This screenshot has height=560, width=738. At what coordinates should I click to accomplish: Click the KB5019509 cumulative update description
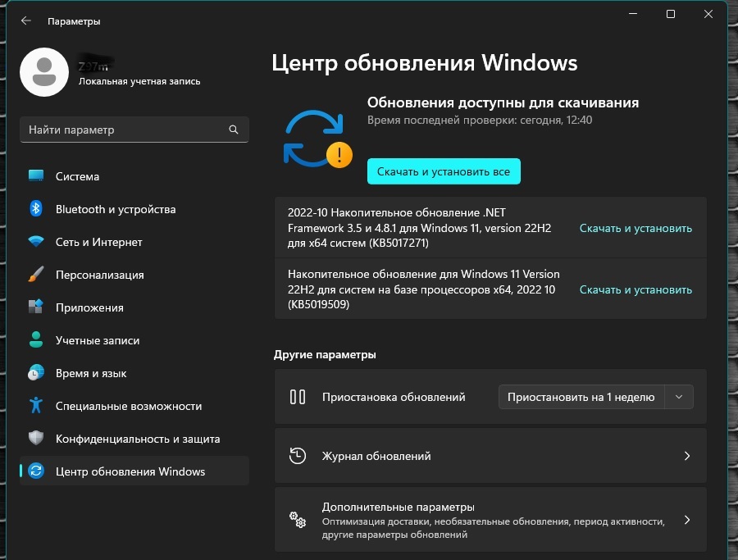tap(424, 289)
